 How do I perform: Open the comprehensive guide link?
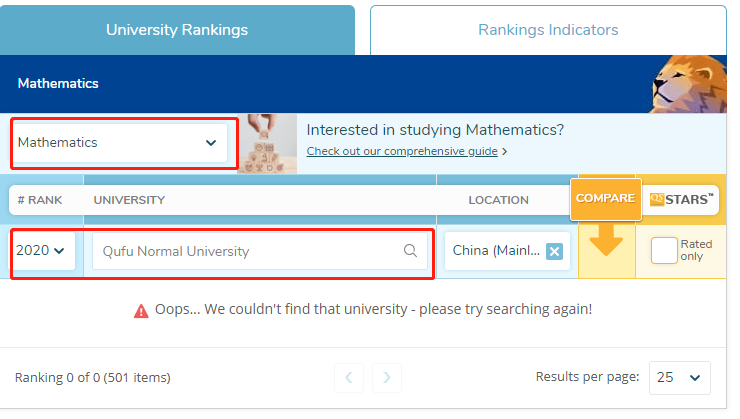click(x=403, y=152)
